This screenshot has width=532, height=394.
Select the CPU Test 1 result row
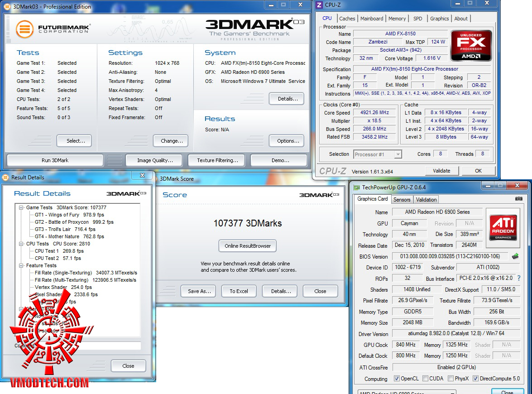point(59,251)
